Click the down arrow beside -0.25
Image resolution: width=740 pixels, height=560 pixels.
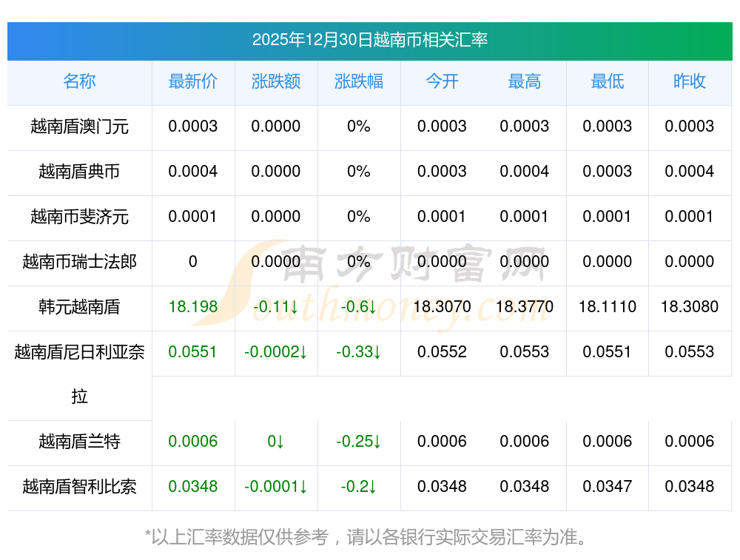pyautogui.click(x=377, y=442)
